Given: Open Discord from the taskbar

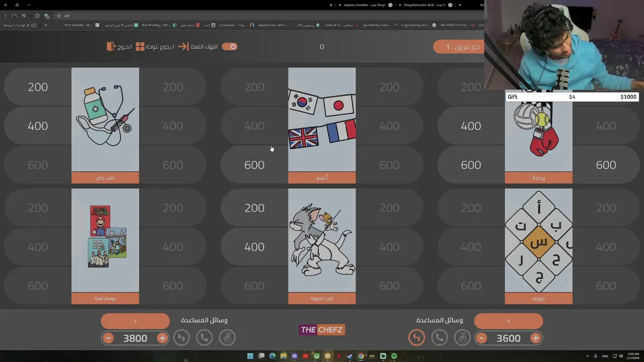Looking at the screenshot, I should 294,356.
